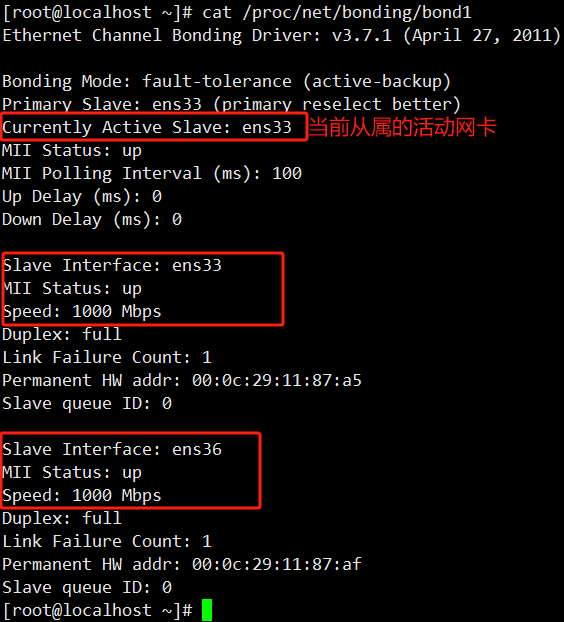Click the Up Delay (ms): 0 line
Screen dimensions: 564x622
[x=82, y=196]
